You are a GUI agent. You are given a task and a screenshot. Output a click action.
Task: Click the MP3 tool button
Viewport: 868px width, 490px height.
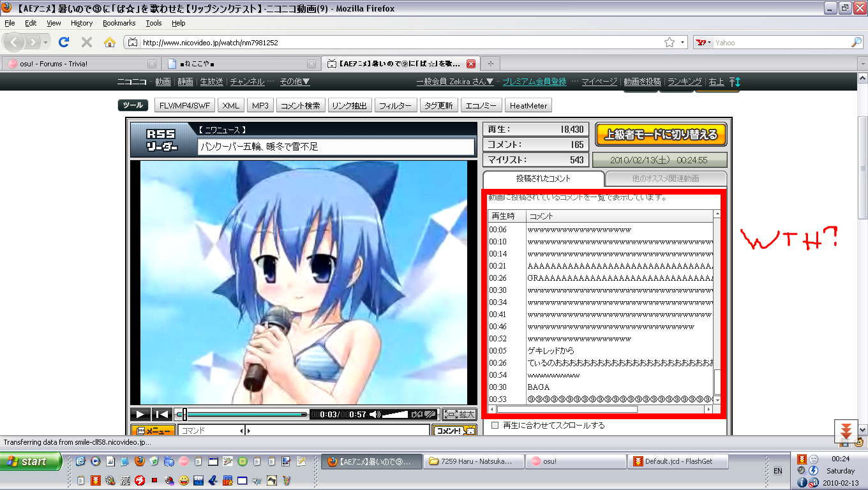coord(260,105)
